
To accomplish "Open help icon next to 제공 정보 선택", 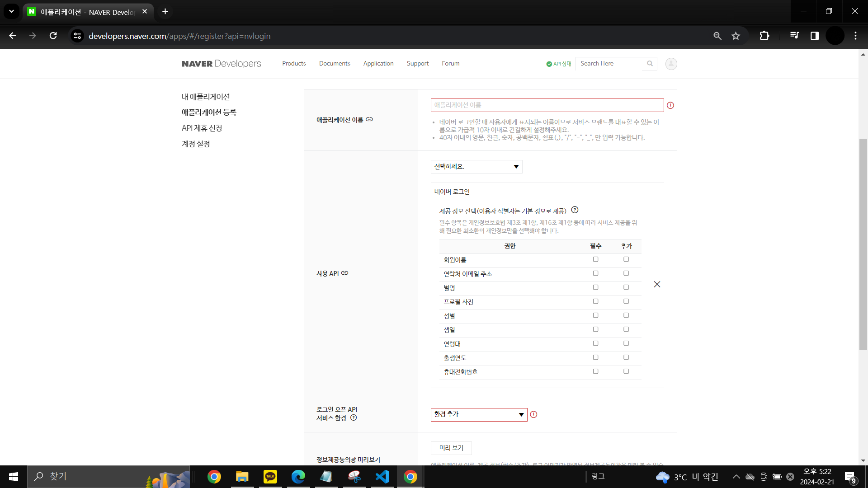I will point(575,210).
